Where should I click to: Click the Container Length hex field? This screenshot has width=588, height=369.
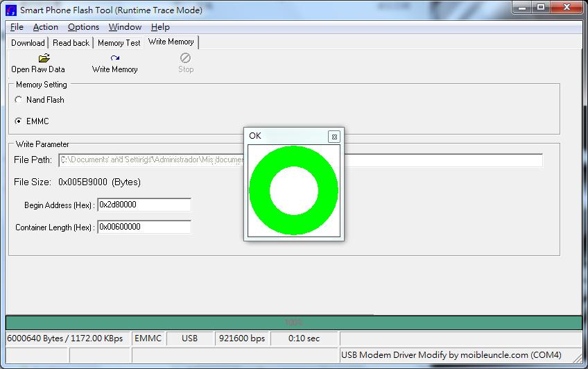(x=144, y=227)
